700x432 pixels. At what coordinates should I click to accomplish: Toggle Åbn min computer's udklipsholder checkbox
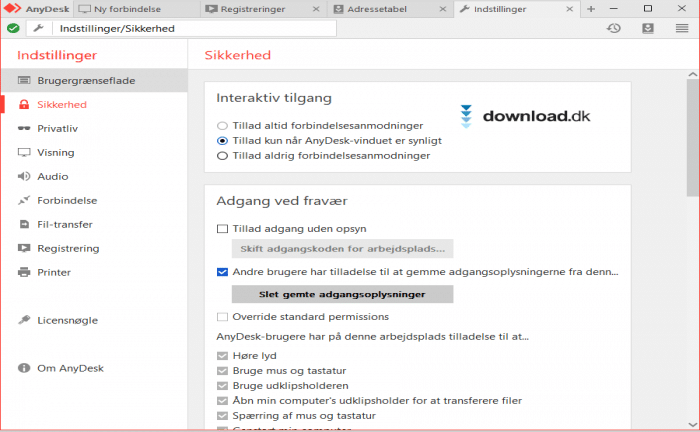222,401
